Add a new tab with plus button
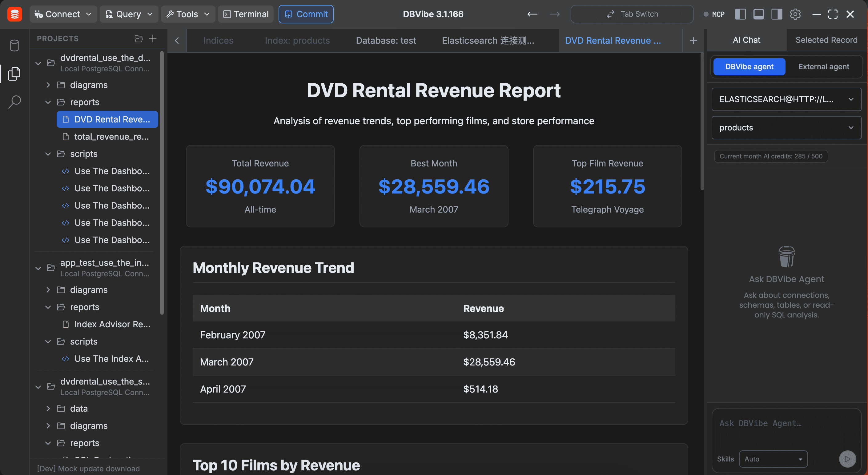The image size is (868, 475). coord(693,41)
